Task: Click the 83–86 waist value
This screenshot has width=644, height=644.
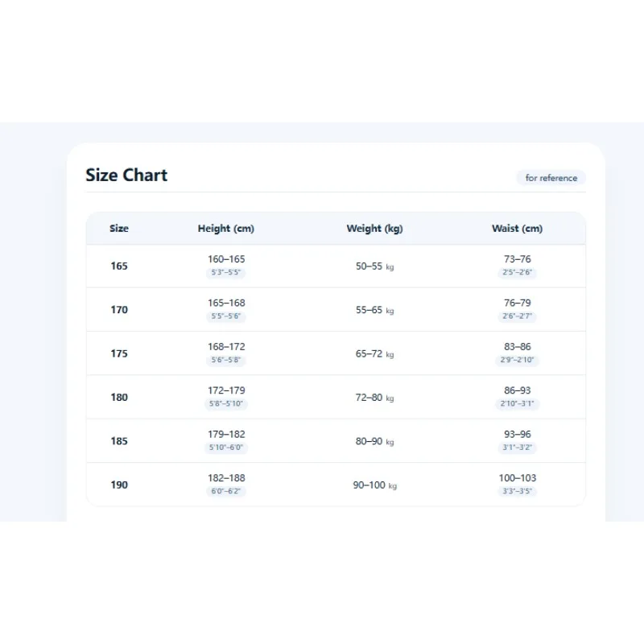Action: 518,347
